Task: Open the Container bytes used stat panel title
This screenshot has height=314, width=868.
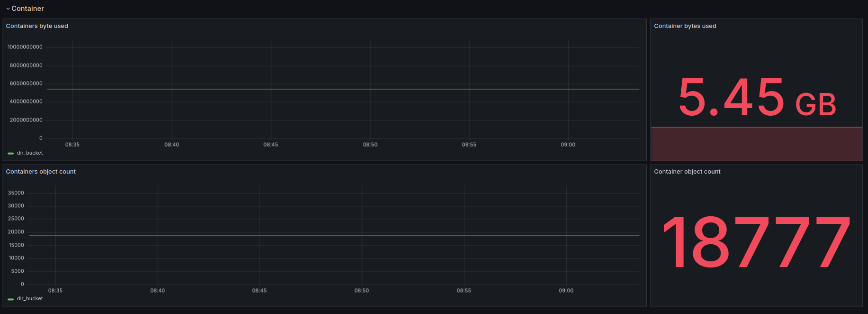Action: click(x=685, y=26)
